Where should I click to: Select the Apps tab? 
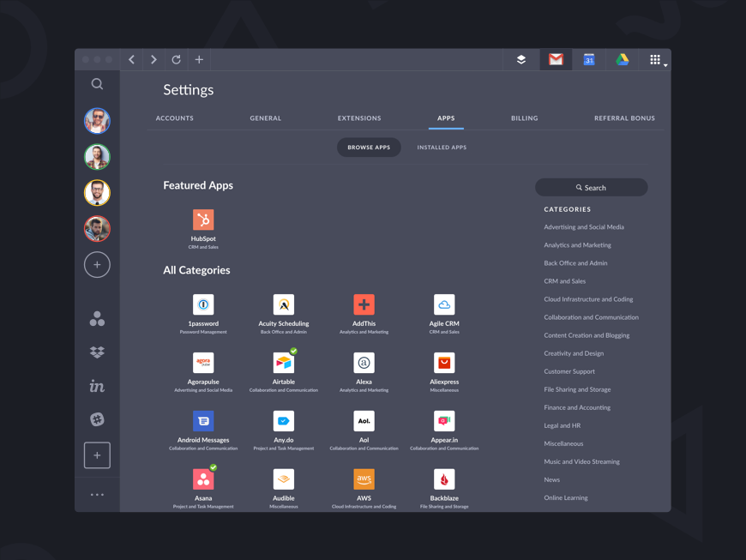pos(446,118)
